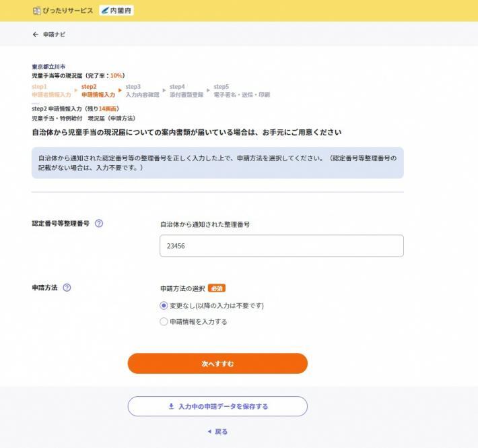Viewport: 478px width, 448px height.
Task: Click step3 入力内容確認 in progress bar
Action: click(142, 90)
